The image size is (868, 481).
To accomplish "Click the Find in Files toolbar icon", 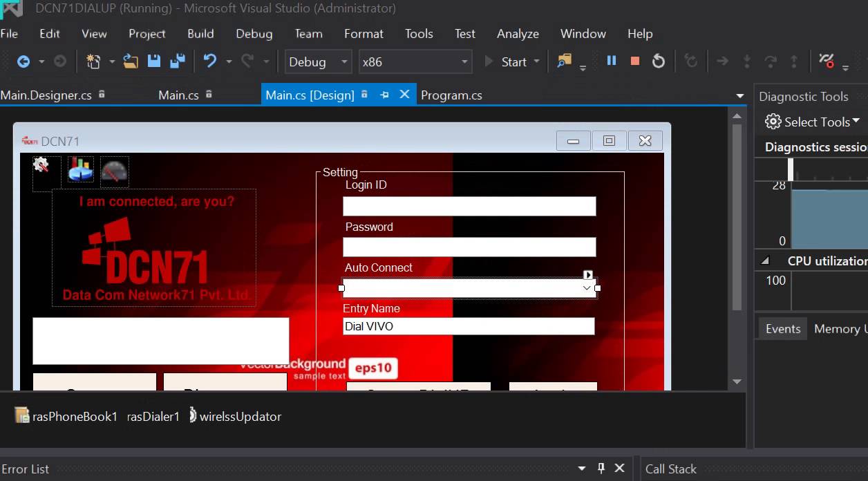I will [x=565, y=61].
